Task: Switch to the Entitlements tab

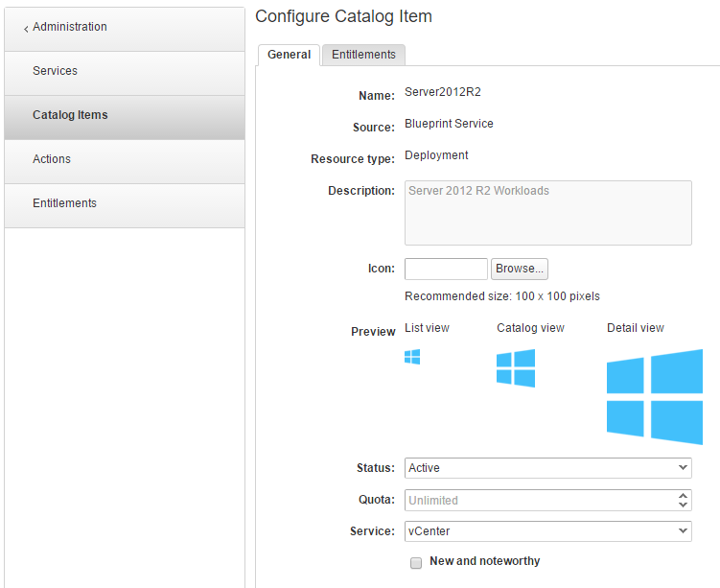Action: click(363, 55)
